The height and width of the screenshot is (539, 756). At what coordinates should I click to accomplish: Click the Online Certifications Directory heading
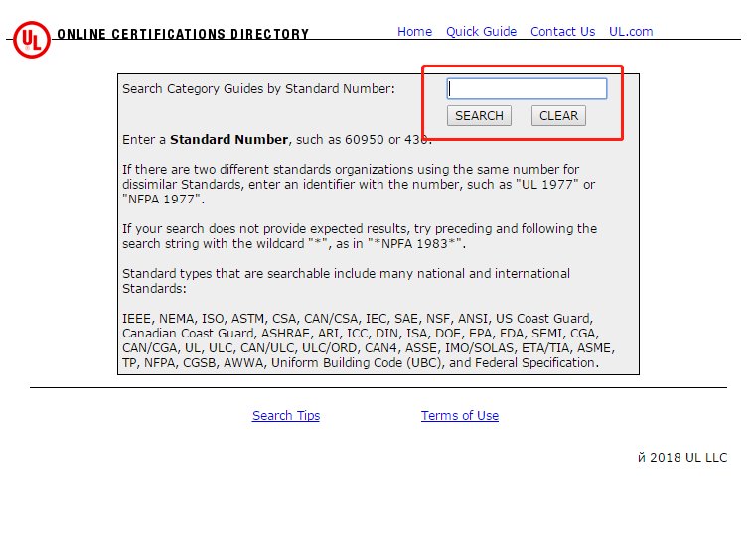[x=183, y=35]
